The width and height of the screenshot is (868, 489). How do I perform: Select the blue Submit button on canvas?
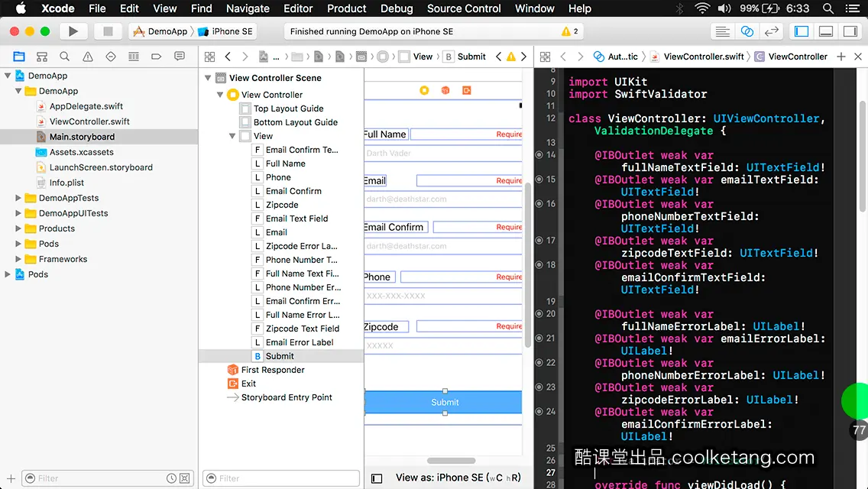pyautogui.click(x=443, y=402)
